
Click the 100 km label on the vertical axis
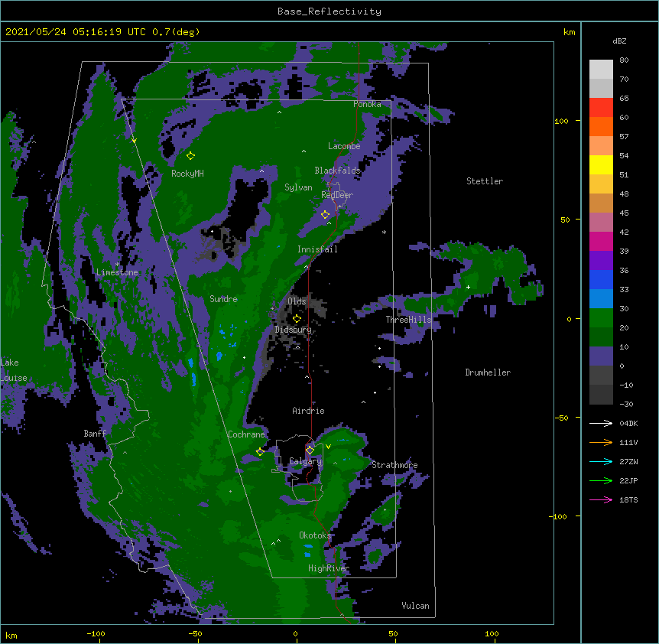(x=561, y=121)
